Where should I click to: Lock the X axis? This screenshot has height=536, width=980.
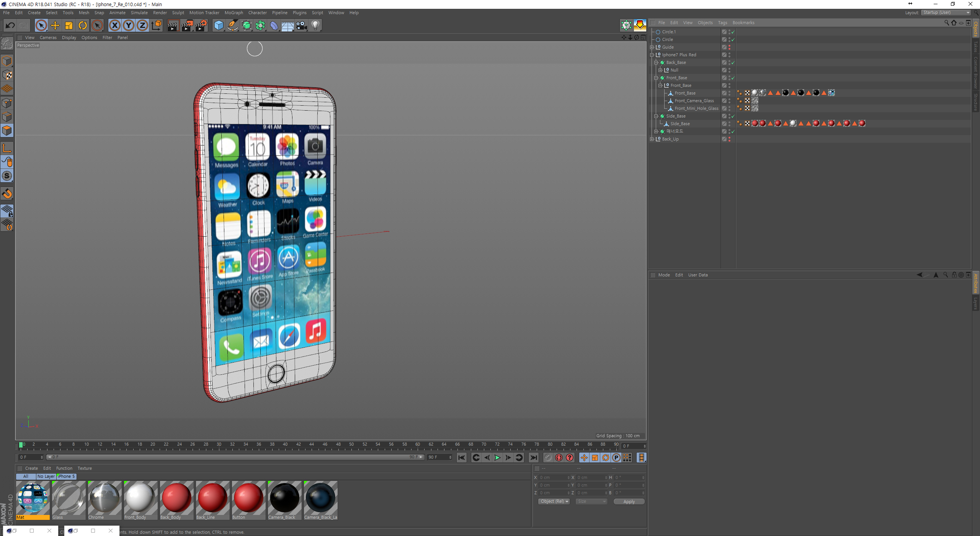(114, 26)
